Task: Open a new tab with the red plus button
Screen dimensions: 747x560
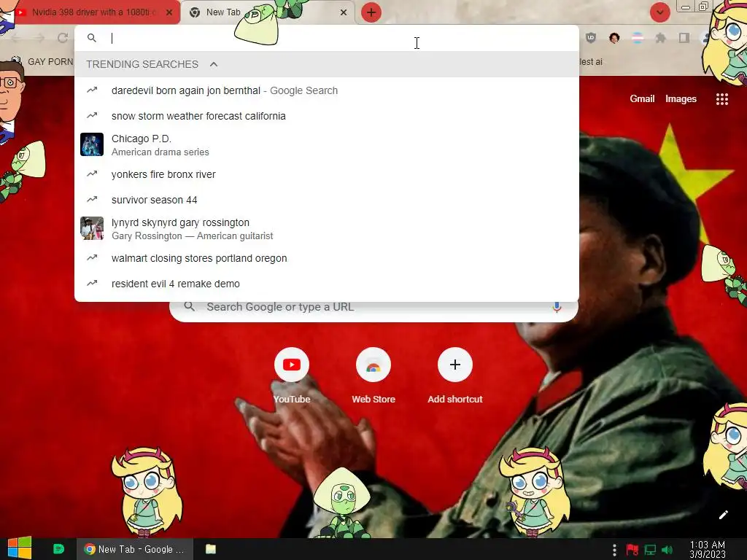Action: [x=371, y=12]
